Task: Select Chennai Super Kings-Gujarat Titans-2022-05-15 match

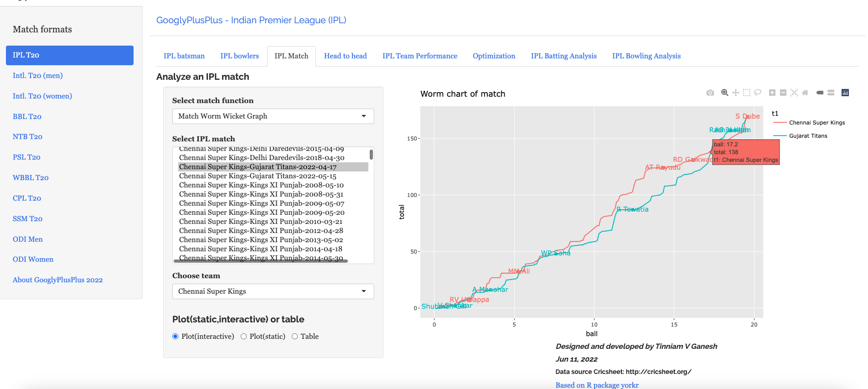Action: [x=258, y=176]
